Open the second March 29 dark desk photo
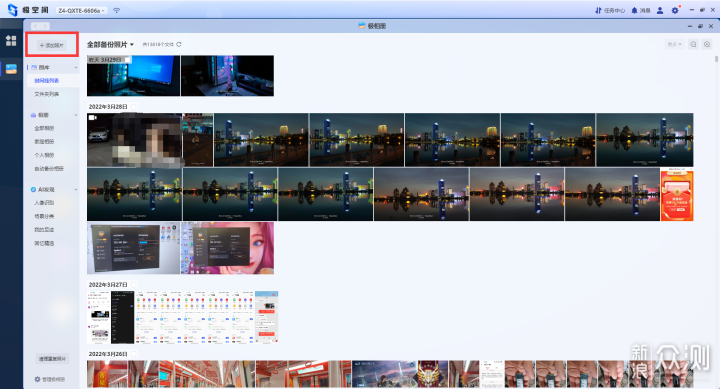Image resolution: width=720 pixels, height=389 pixels. [227, 76]
